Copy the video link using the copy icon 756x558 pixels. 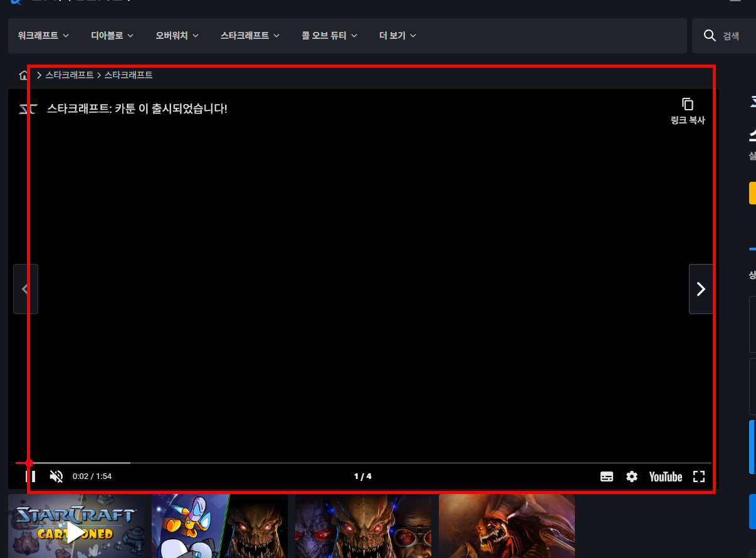688,104
